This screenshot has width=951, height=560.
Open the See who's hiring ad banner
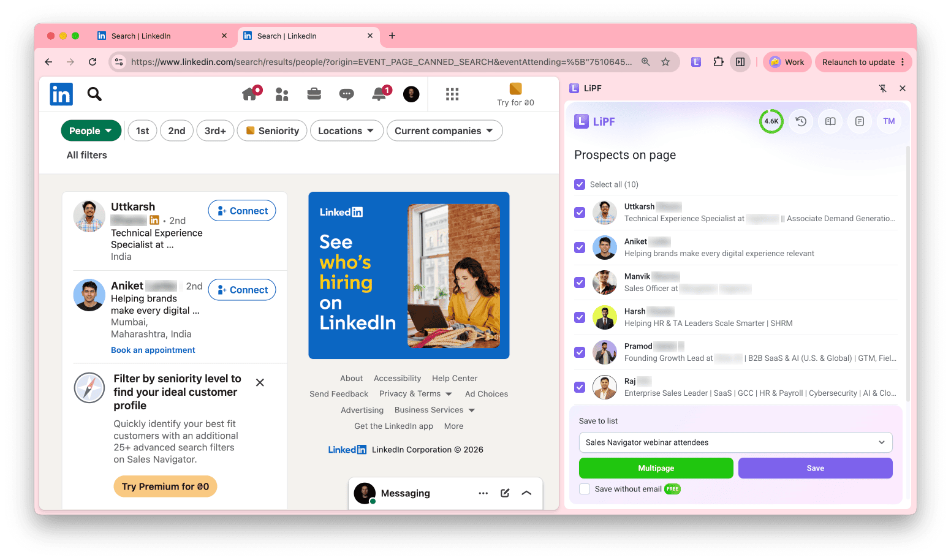click(409, 275)
